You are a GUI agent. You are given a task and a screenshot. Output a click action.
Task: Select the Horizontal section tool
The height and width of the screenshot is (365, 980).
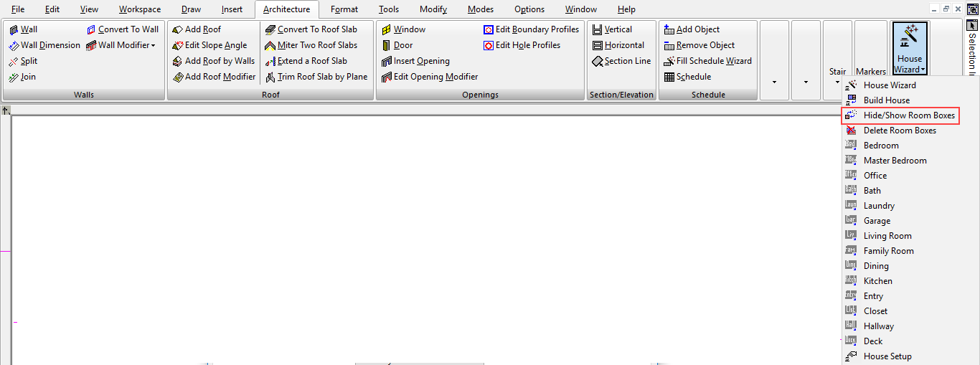pos(618,45)
